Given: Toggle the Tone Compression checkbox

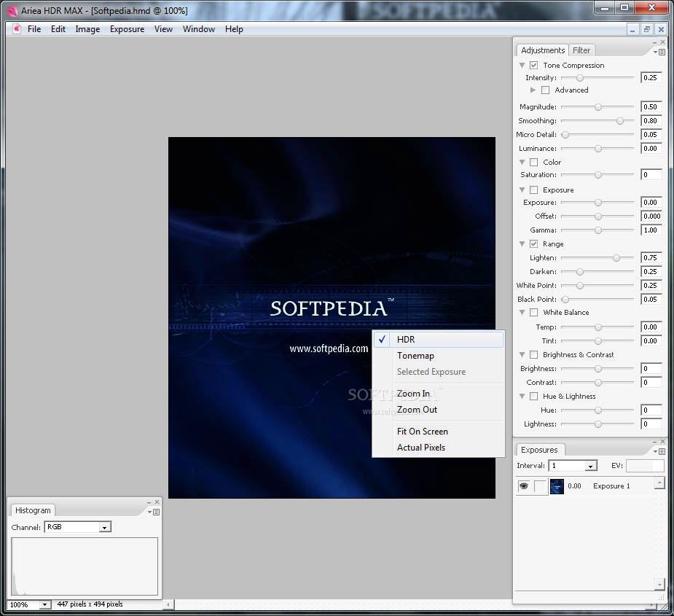Looking at the screenshot, I should [x=533, y=66].
